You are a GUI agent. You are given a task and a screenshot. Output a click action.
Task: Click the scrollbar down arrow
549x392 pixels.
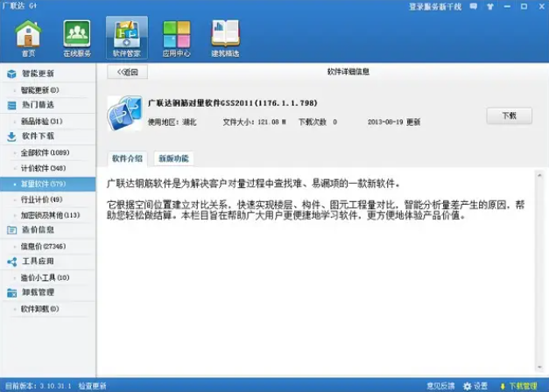[538, 367]
